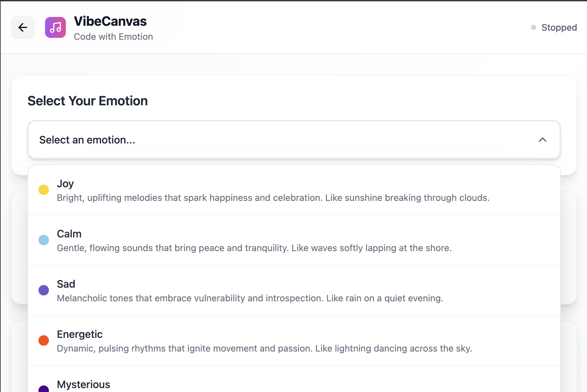Collapse the emotion dropdown with the chevron

click(x=542, y=140)
